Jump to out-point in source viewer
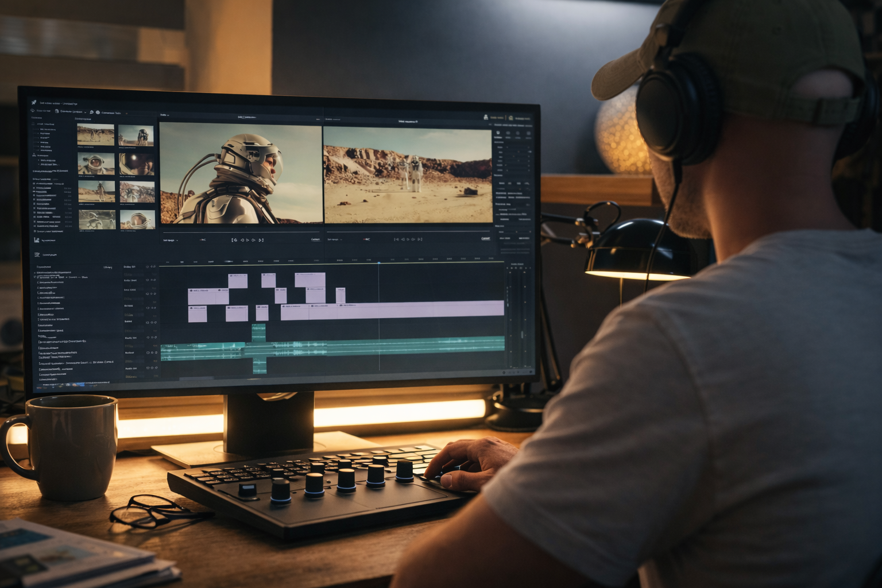Image resolution: width=882 pixels, height=588 pixels. [x=261, y=240]
